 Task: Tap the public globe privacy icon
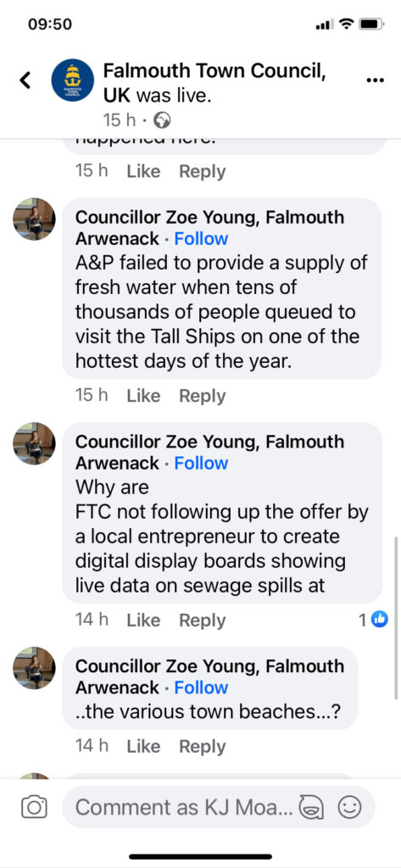pos(162,120)
